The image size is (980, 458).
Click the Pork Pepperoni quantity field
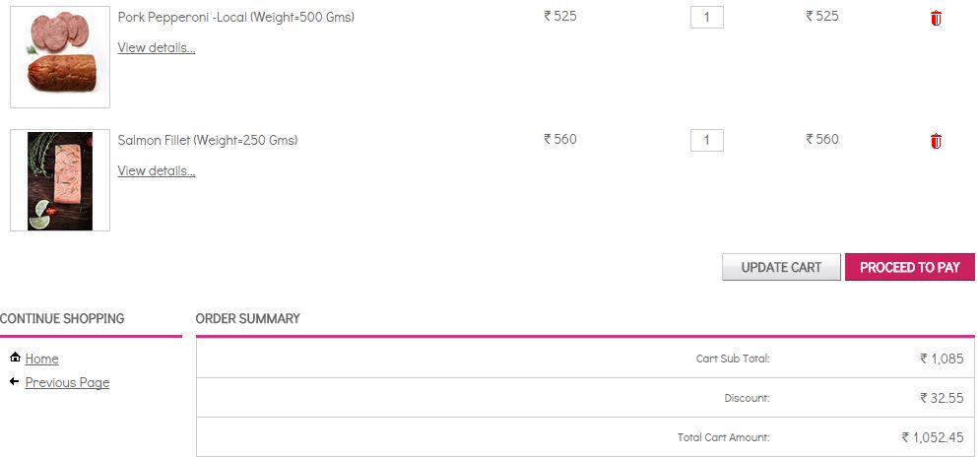click(x=707, y=18)
